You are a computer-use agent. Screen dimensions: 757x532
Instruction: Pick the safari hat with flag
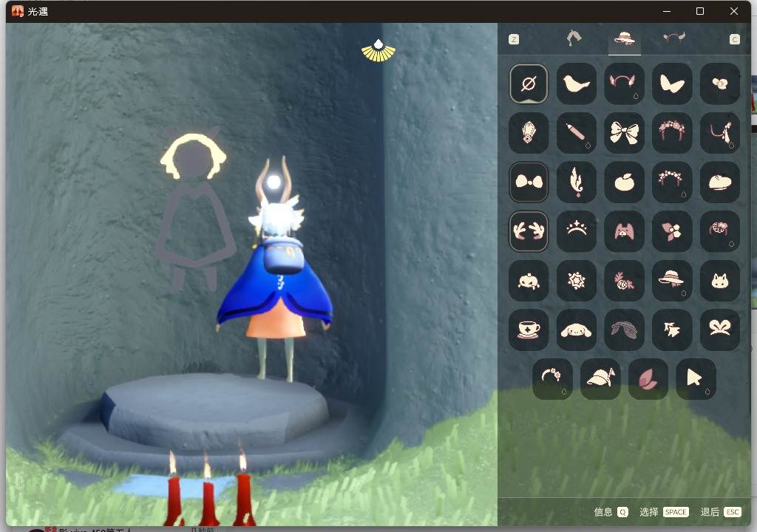[x=600, y=379]
